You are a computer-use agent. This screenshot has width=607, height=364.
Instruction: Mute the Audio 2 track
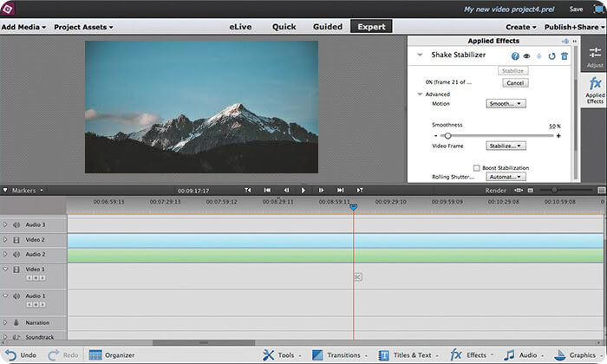pyautogui.click(x=16, y=255)
